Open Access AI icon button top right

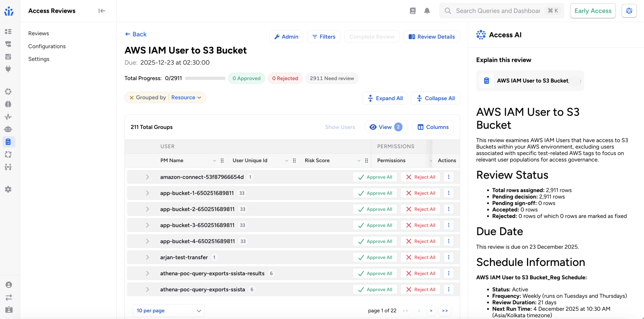629,11
